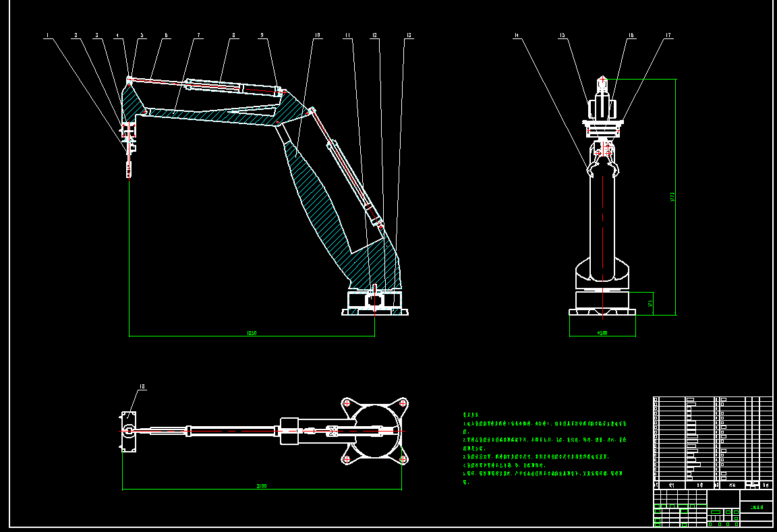The height and width of the screenshot is (532, 777).
Task: Click part callout number 4
Action: (117, 36)
